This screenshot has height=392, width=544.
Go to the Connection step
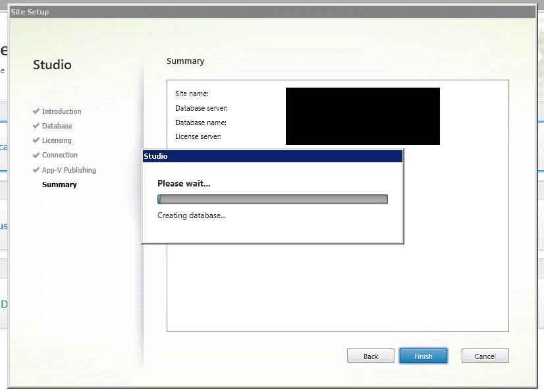pos(60,155)
